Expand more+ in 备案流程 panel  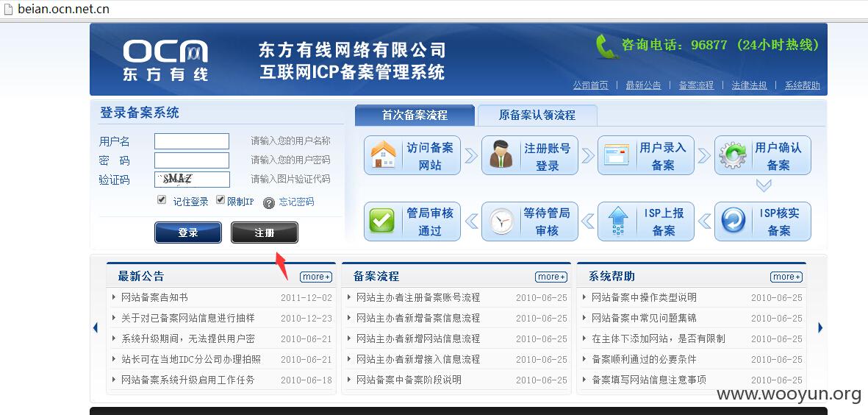(x=551, y=277)
